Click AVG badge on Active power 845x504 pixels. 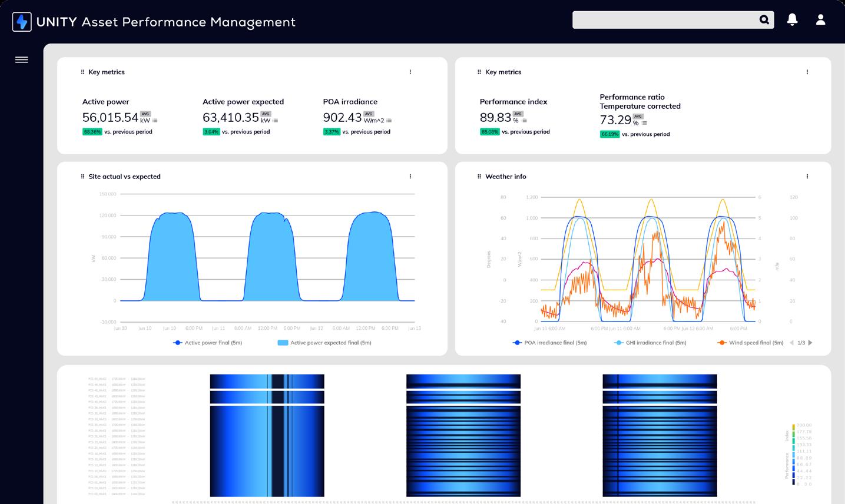coord(145,114)
